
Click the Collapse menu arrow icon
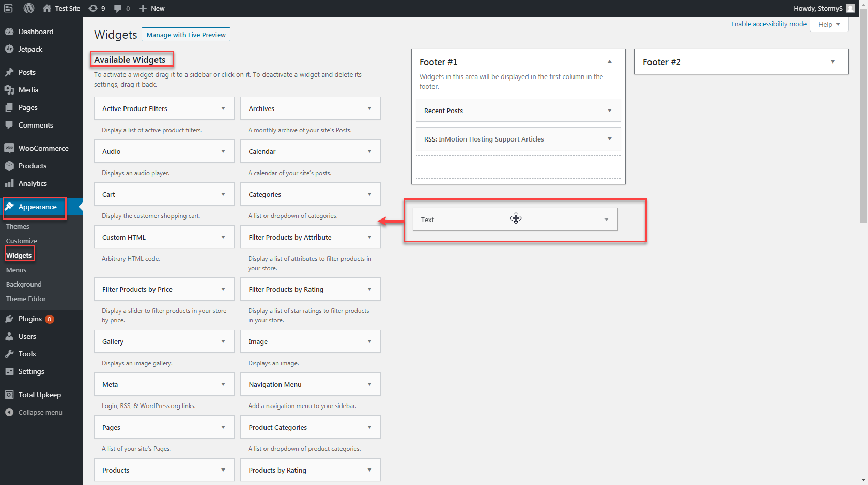tap(9, 412)
